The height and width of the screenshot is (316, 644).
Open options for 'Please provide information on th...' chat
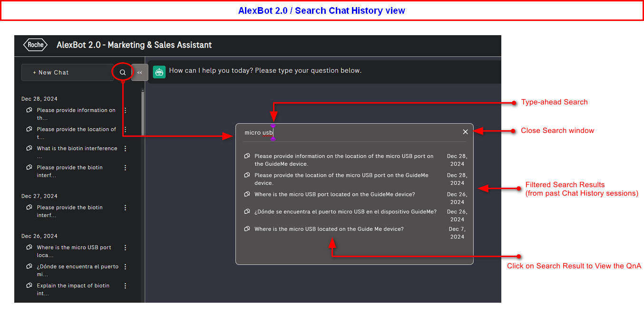pos(126,110)
